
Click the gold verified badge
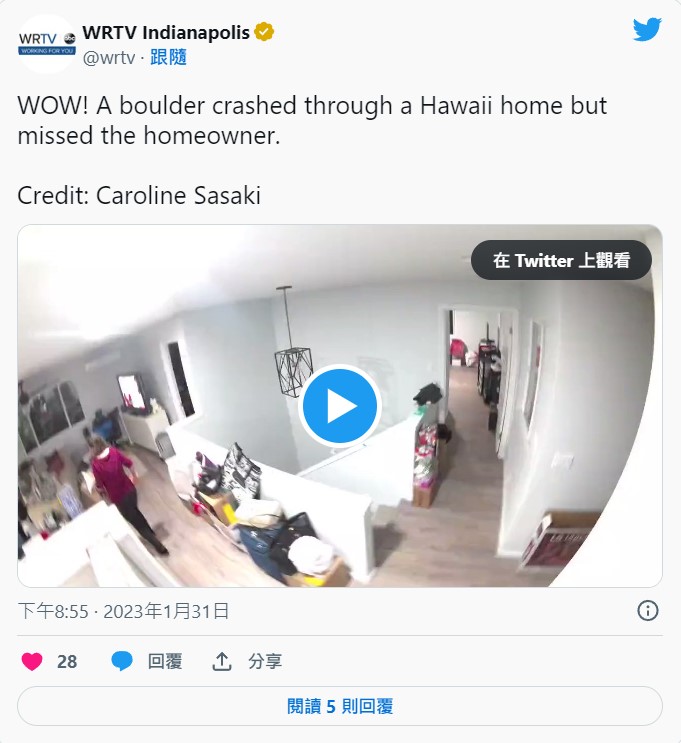click(x=264, y=32)
